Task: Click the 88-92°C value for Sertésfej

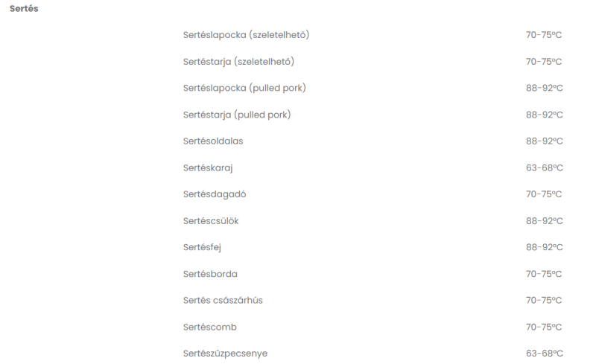Action: coord(545,247)
